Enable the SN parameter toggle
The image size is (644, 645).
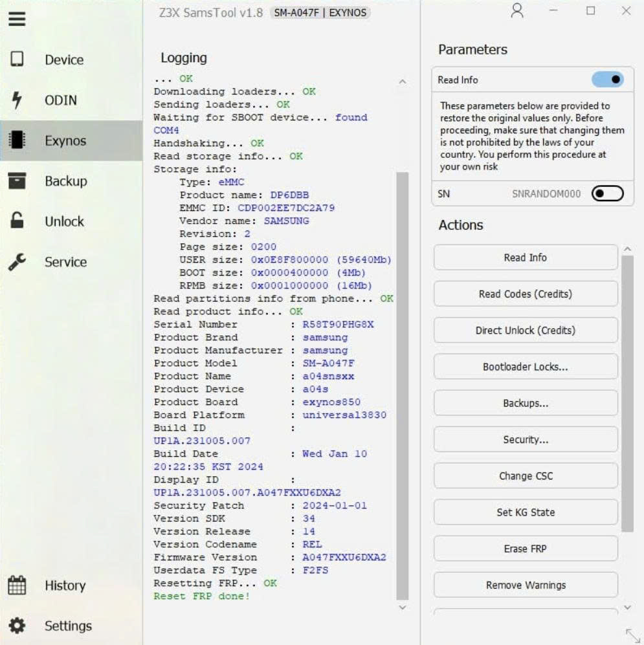coord(608,193)
